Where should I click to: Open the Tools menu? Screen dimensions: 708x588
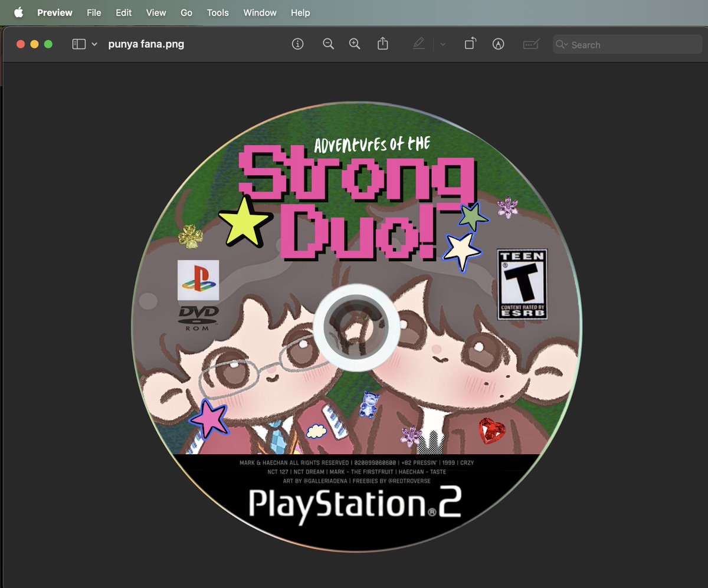click(218, 12)
